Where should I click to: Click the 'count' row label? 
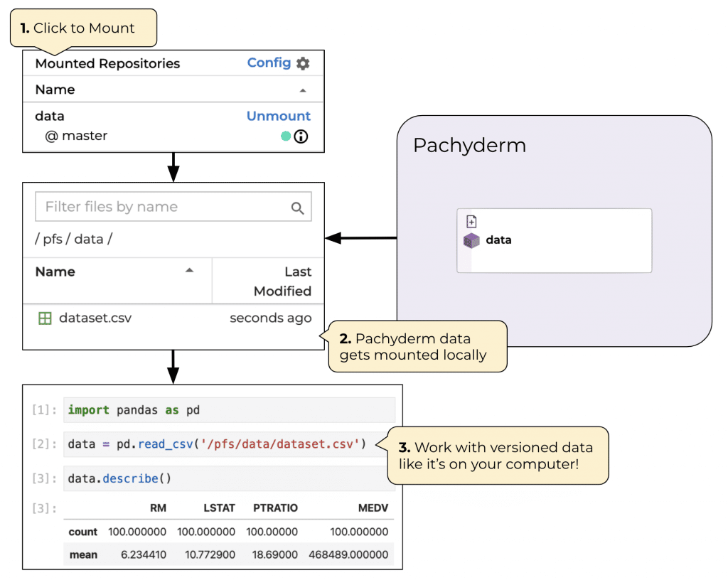point(83,532)
